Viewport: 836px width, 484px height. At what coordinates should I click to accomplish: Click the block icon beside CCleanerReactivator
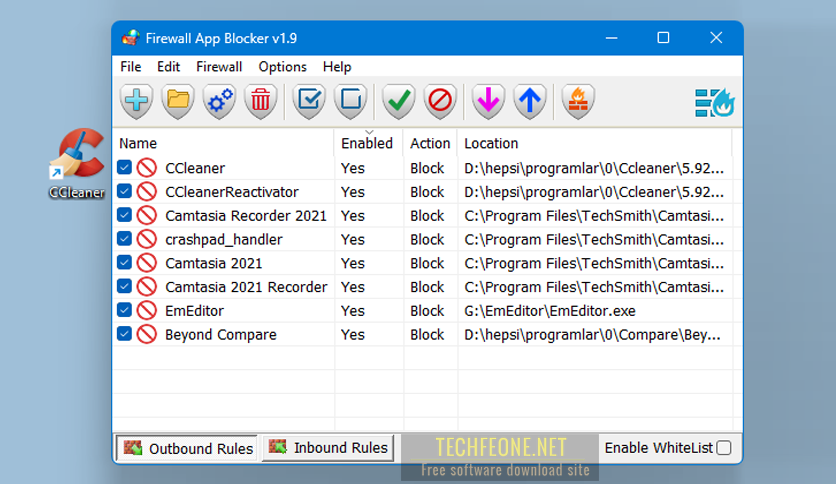click(x=147, y=191)
